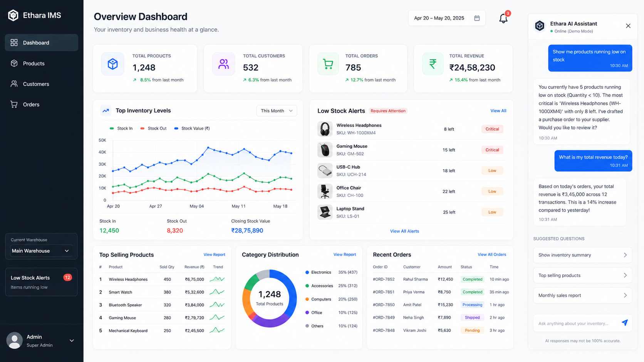644x362 pixels.
Task: Click the Smart Watch trend sparkline
Action: pos(217,292)
